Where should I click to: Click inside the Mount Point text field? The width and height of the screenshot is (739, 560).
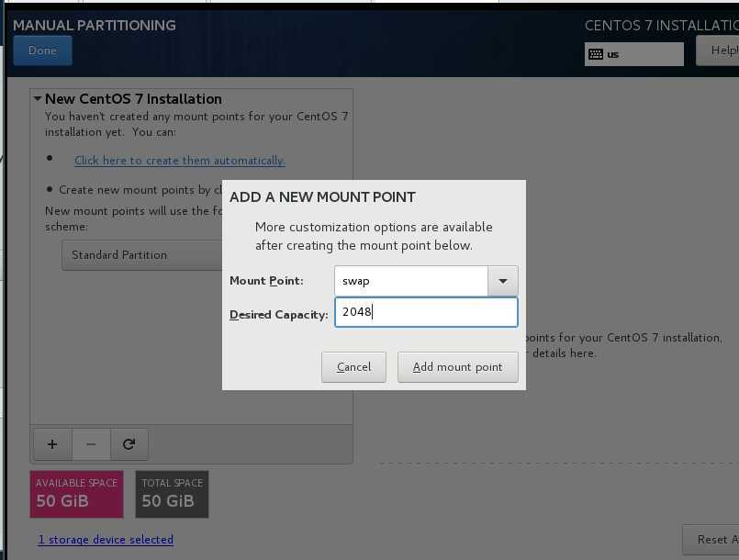click(411, 281)
